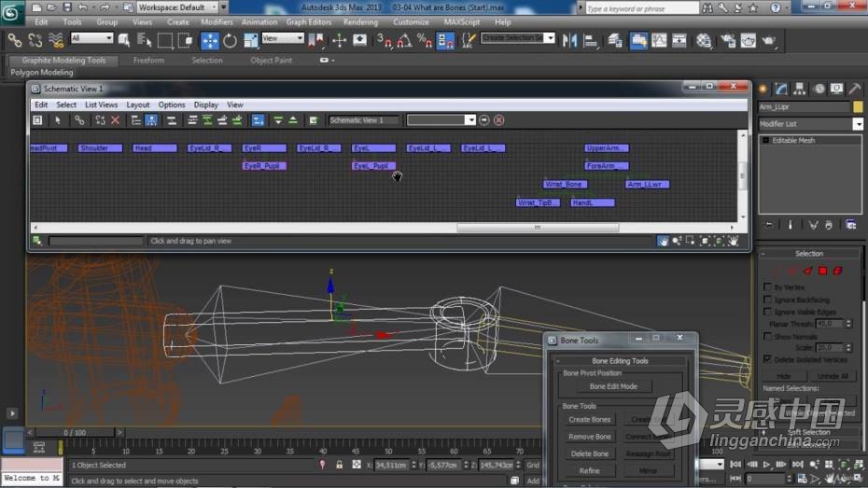This screenshot has height=488, width=868.
Task: Click the Align tool icon
Action: pyautogui.click(x=590, y=40)
